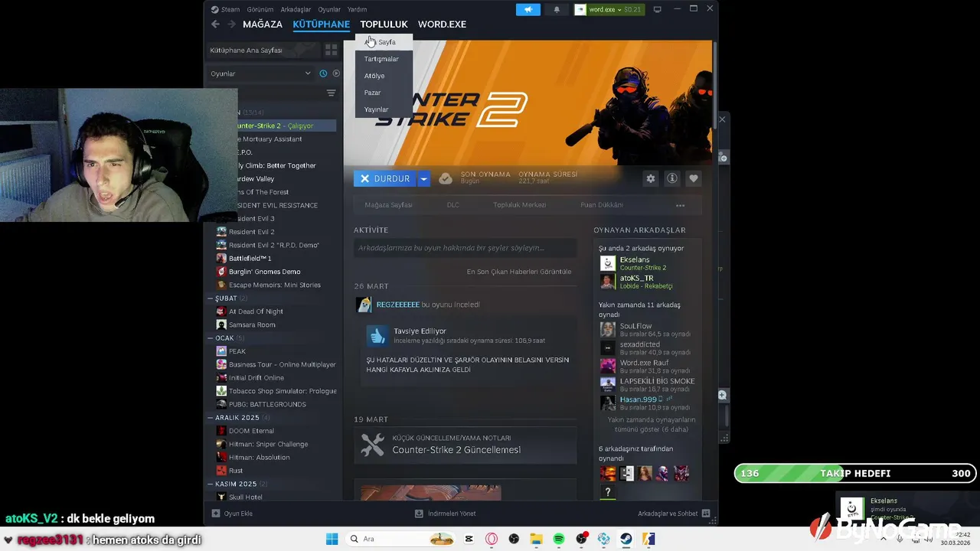Screen dimensions: 980x551
Task: Open Puan Dükkânı link
Action: [x=602, y=205]
